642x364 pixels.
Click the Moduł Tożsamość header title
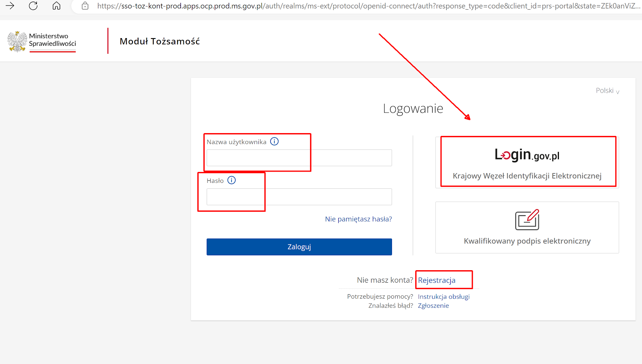pos(160,41)
